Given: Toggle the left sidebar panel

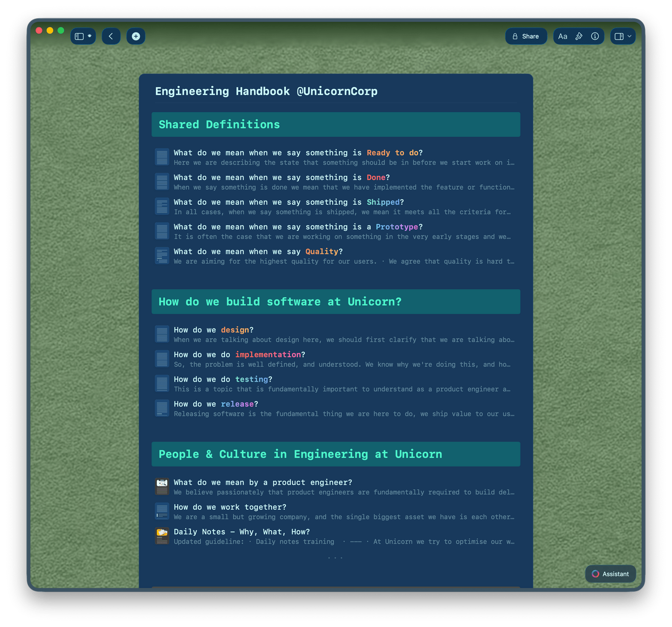Looking at the screenshot, I should [79, 36].
